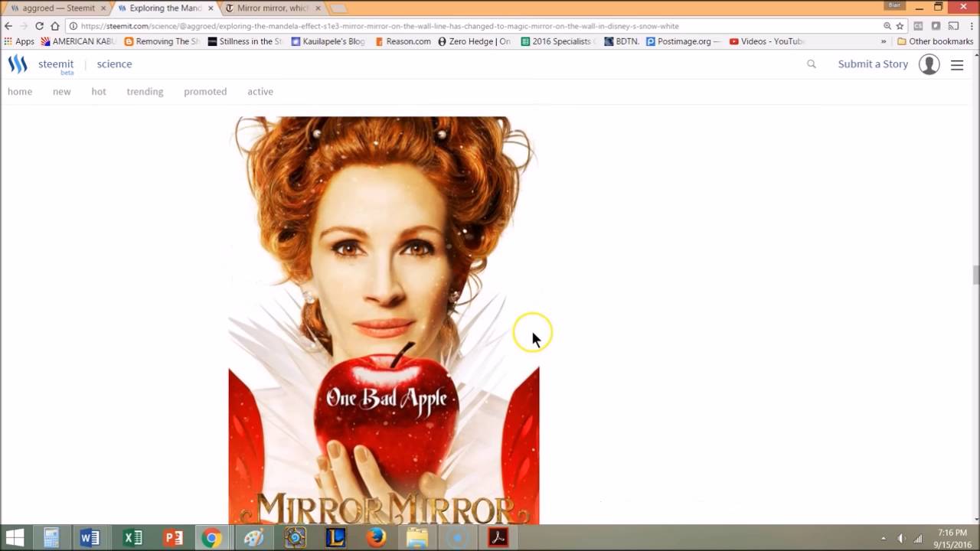The width and height of the screenshot is (980, 551).
Task: Open a new browser tab
Action: click(338, 8)
